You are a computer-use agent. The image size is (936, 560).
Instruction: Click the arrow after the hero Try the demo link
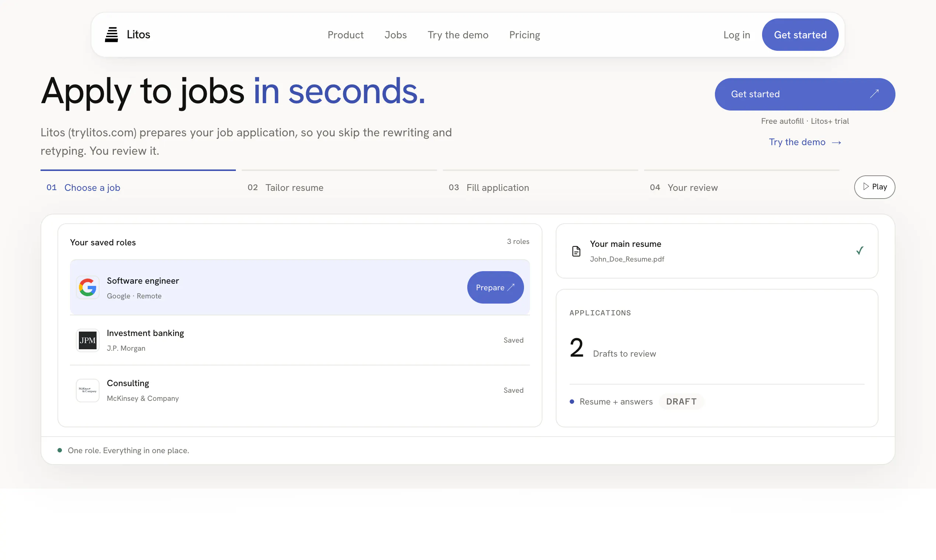click(837, 142)
